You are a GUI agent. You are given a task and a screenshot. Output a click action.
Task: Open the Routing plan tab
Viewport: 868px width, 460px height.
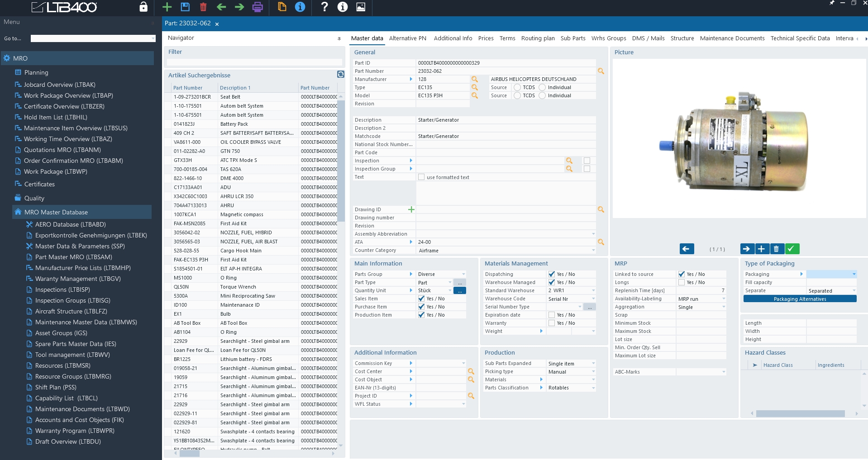coord(538,38)
